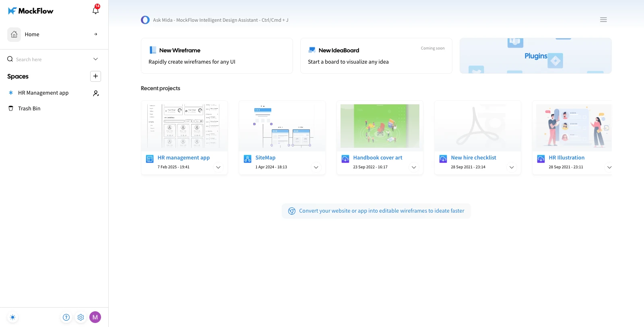This screenshot has width=644, height=327.
Task: Open the HR Illustration project title
Action: pos(566,157)
